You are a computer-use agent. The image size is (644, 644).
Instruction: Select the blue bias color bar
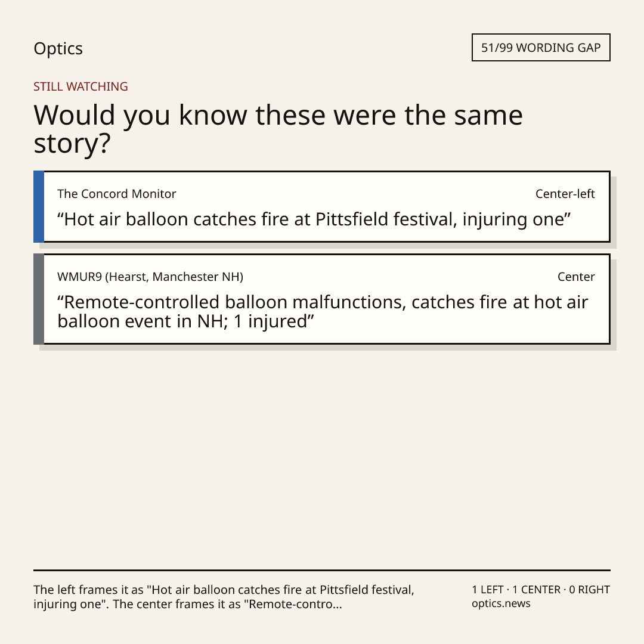(39, 206)
